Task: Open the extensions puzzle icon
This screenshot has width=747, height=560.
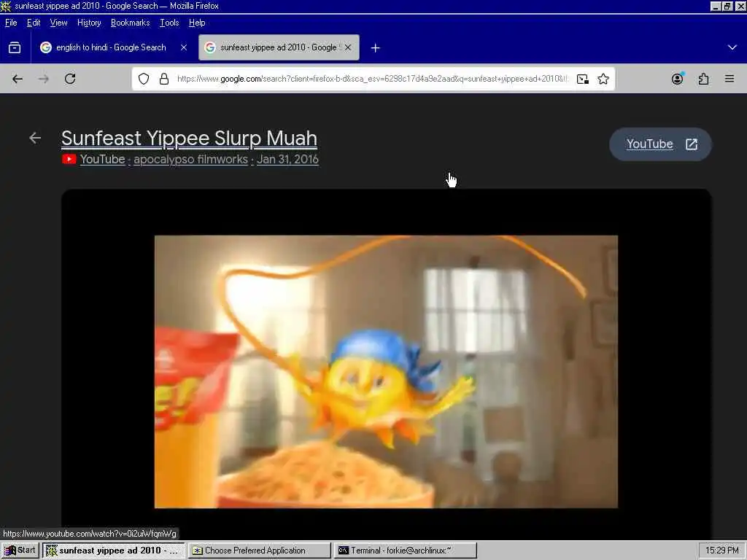Action: pos(704,79)
